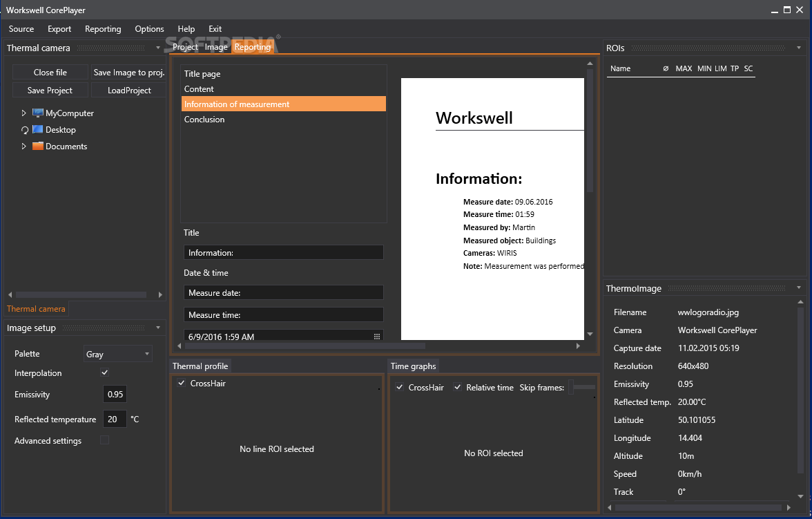Click the Save Project button
The image size is (812, 519).
(x=50, y=91)
